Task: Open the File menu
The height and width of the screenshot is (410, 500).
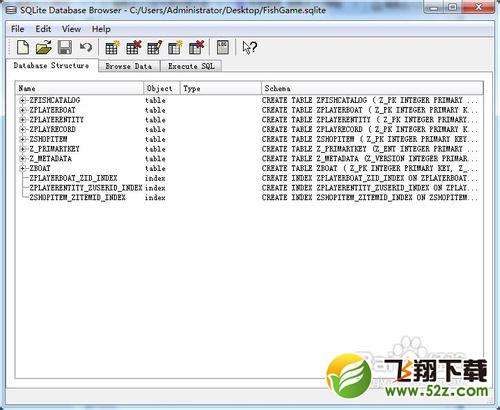Action: click(x=18, y=29)
